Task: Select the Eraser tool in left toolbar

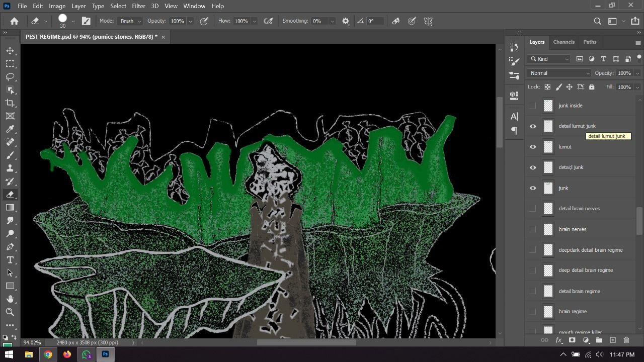Action: (x=10, y=195)
